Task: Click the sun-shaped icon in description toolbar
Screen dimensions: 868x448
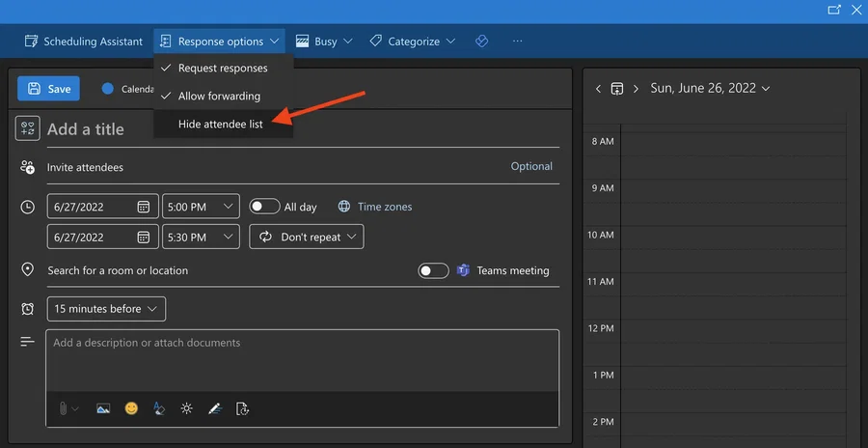Action: pyautogui.click(x=186, y=408)
